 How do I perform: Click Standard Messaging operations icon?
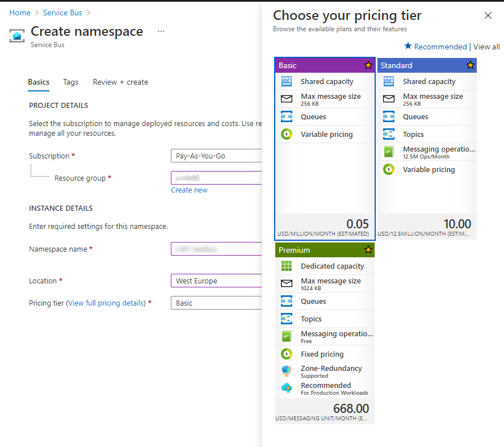tap(389, 152)
